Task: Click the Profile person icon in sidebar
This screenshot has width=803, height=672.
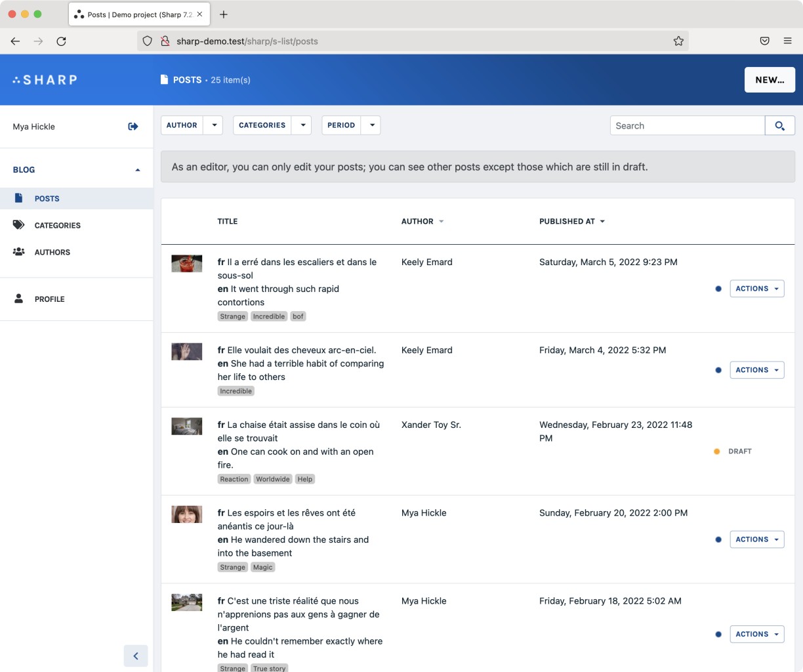Action: click(19, 299)
